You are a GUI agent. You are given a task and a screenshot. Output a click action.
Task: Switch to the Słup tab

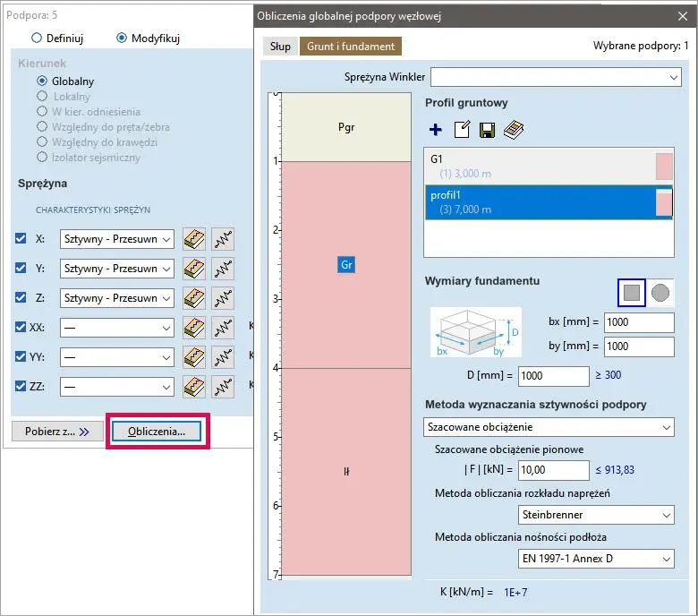pos(280,46)
